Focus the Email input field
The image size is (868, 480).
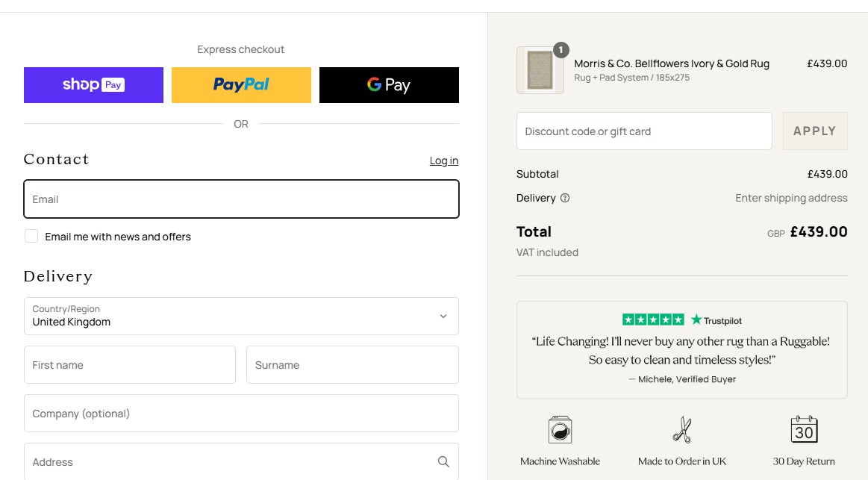tap(240, 199)
